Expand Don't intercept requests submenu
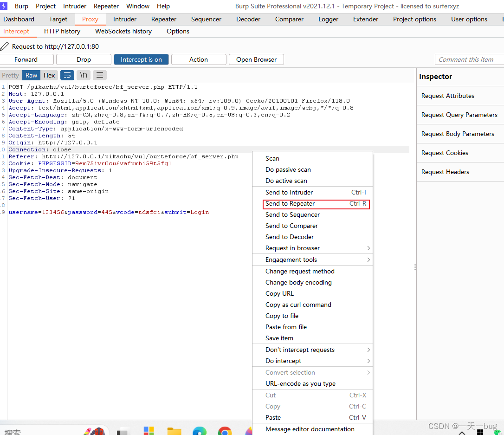 [x=312, y=350]
